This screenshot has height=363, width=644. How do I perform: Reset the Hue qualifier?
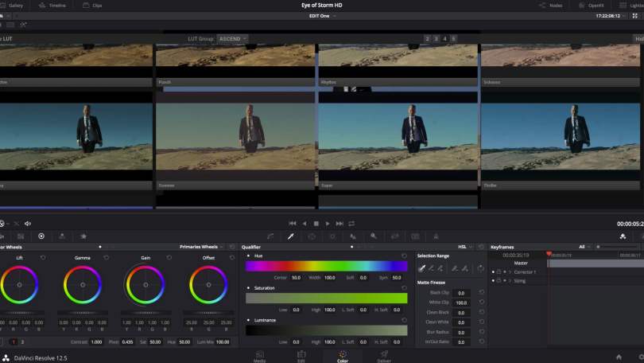tap(404, 256)
